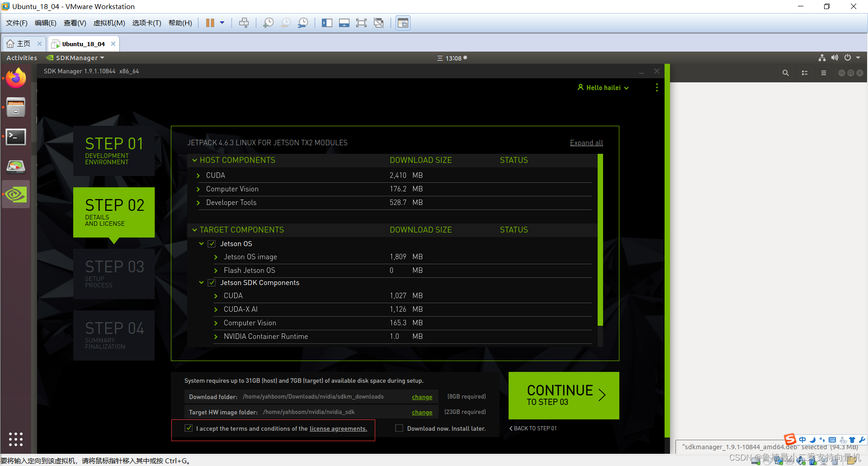Select the NVIDIA SDK Manager dock icon
The height and width of the screenshot is (466, 868).
(16, 195)
